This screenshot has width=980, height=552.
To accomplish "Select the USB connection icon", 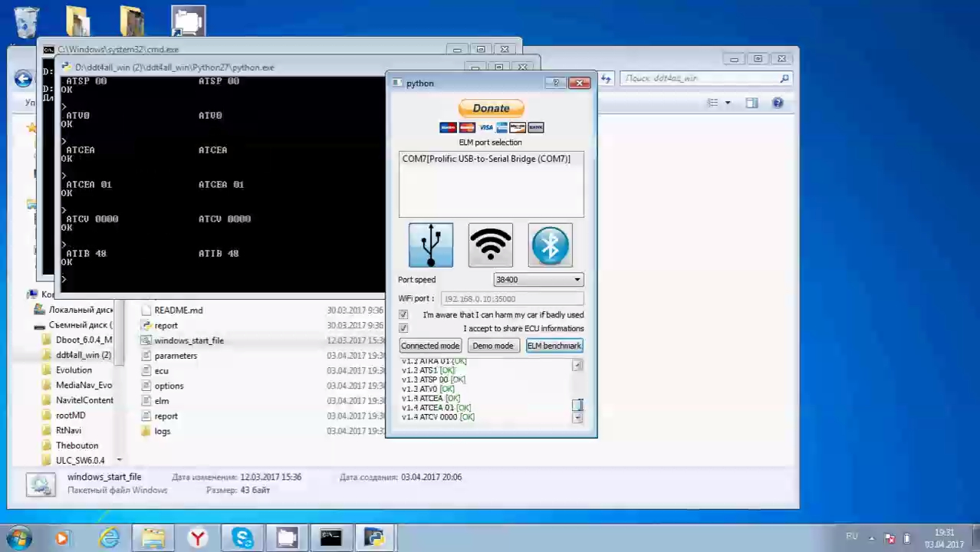I will tap(430, 245).
